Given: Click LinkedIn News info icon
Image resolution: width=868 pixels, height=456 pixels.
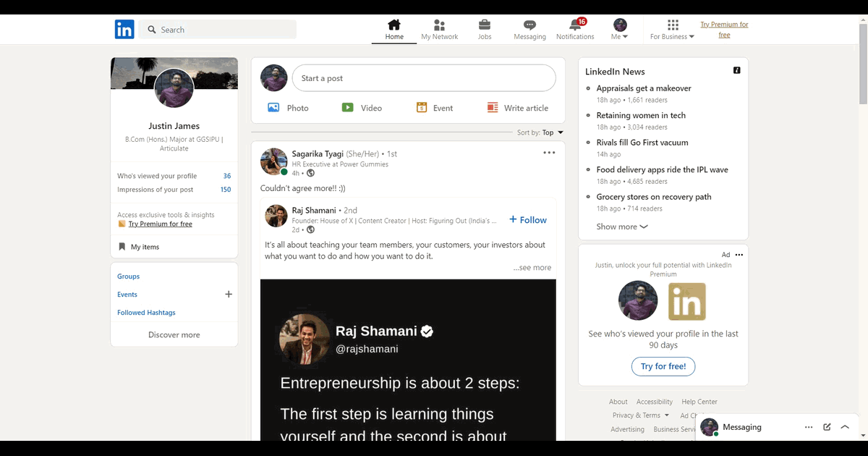Looking at the screenshot, I should pos(737,70).
